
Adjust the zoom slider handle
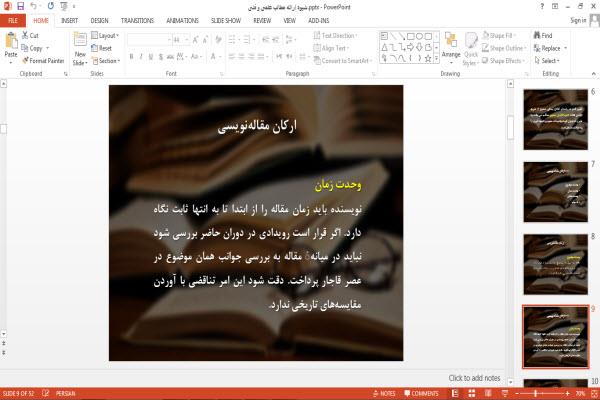(x=536, y=393)
